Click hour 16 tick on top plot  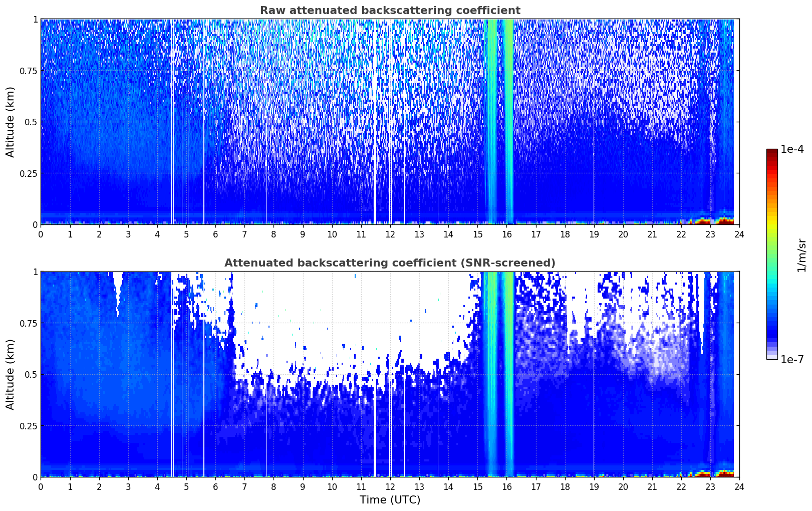(506, 234)
